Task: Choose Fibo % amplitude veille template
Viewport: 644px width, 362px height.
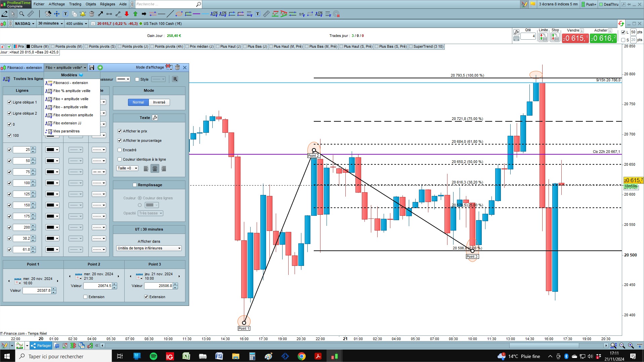Action: (x=72, y=91)
